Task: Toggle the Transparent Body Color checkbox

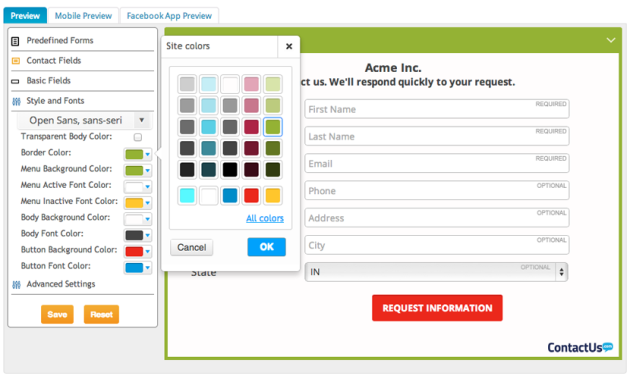Action: (x=138, y=137)
